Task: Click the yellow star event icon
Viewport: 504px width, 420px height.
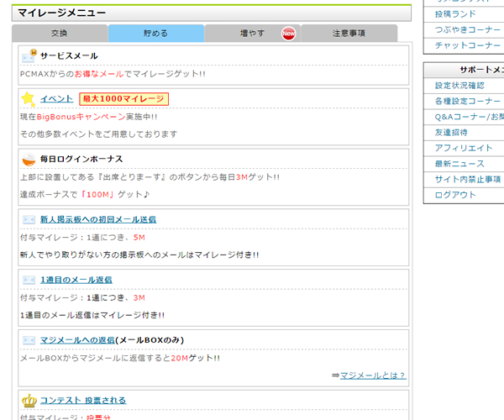Action: click(29, 99)
